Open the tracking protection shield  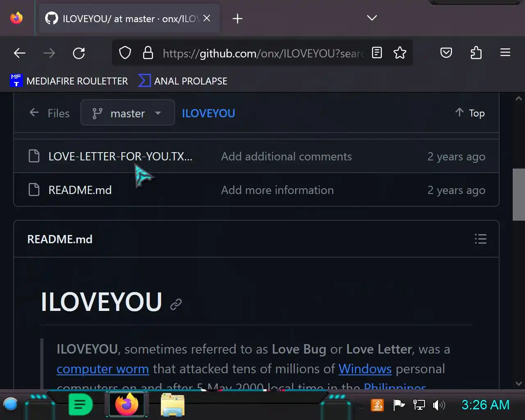pyautogui.click(x=125, y=53)
